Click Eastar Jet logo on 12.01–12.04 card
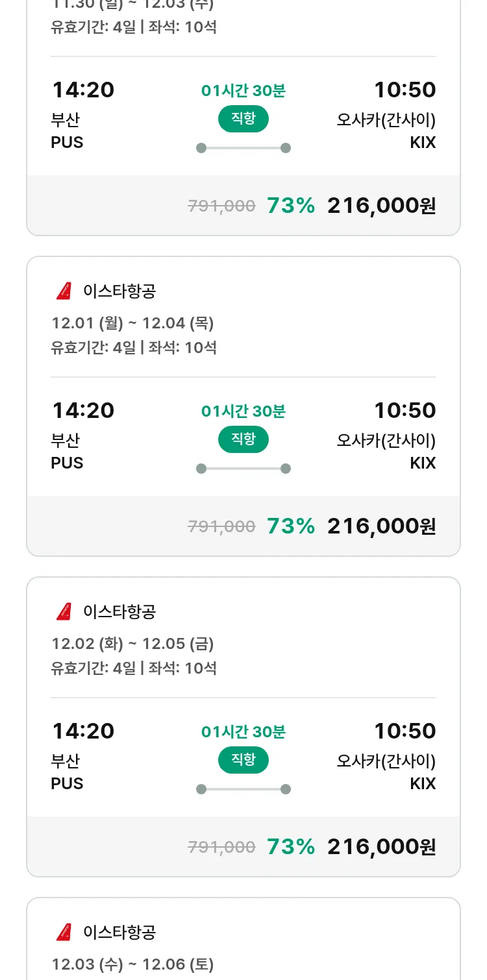 [64, 291]
